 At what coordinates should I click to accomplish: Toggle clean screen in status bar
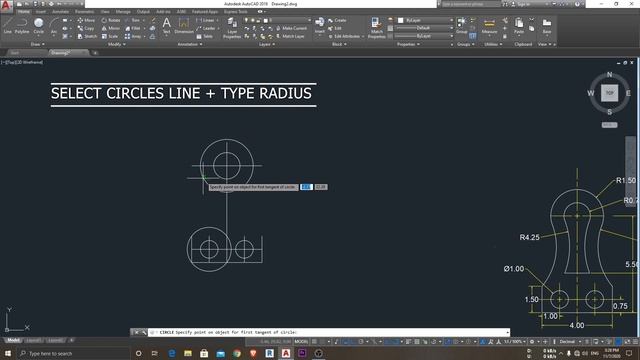coord(627,342)
